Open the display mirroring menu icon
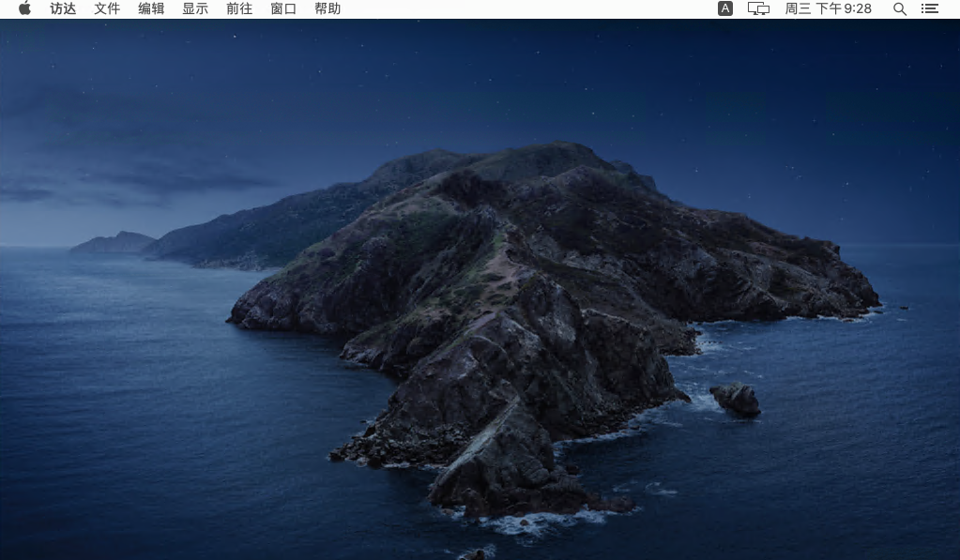The width and height of the screenshot is (960, 560). [758, 8]
